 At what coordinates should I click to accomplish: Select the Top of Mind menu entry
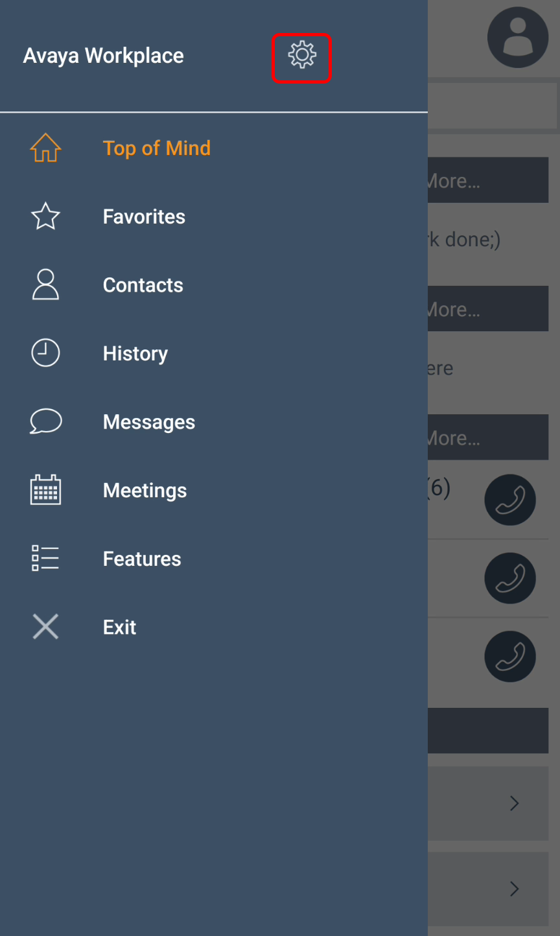[157, 148]
